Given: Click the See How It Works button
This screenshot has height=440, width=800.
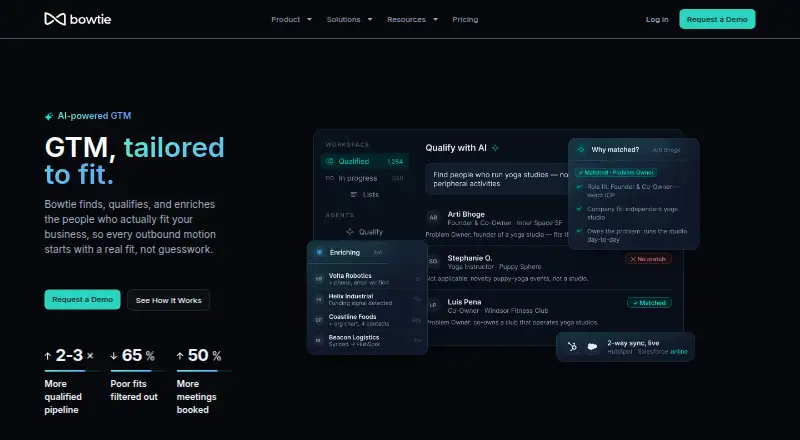Looking at the screenshot, I should [x=168, y=300].
